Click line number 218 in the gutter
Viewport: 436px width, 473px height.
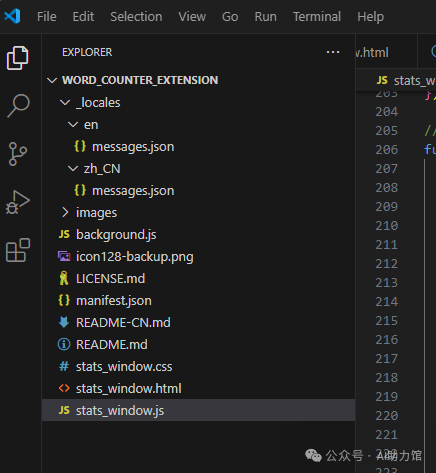pos(387,378)
